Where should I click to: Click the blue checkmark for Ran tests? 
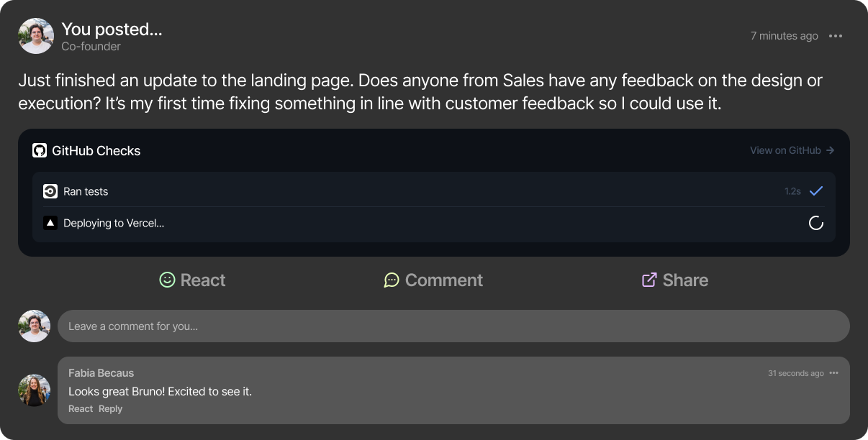[x=816, y=191]
